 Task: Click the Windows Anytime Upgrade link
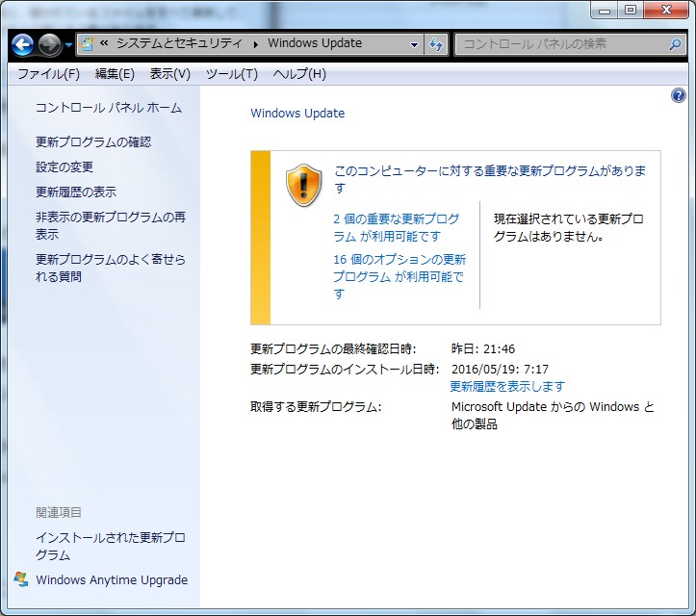point(112,580)
